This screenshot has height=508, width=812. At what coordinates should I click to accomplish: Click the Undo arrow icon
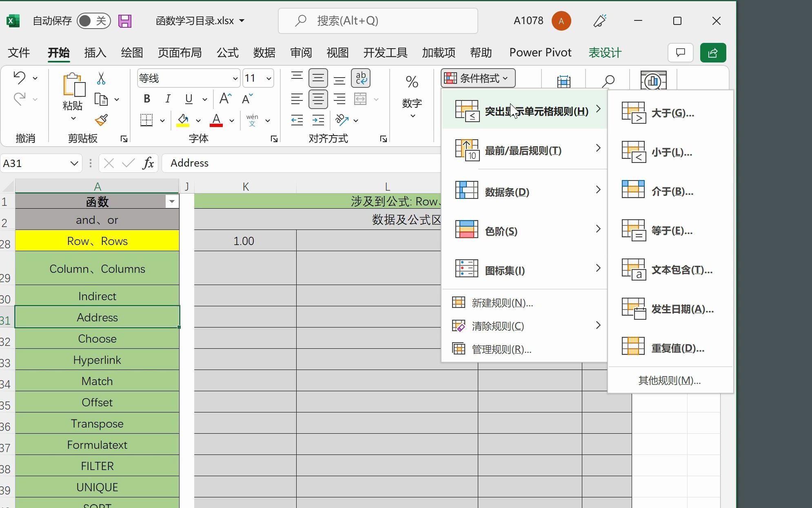[x=19, y=77]
